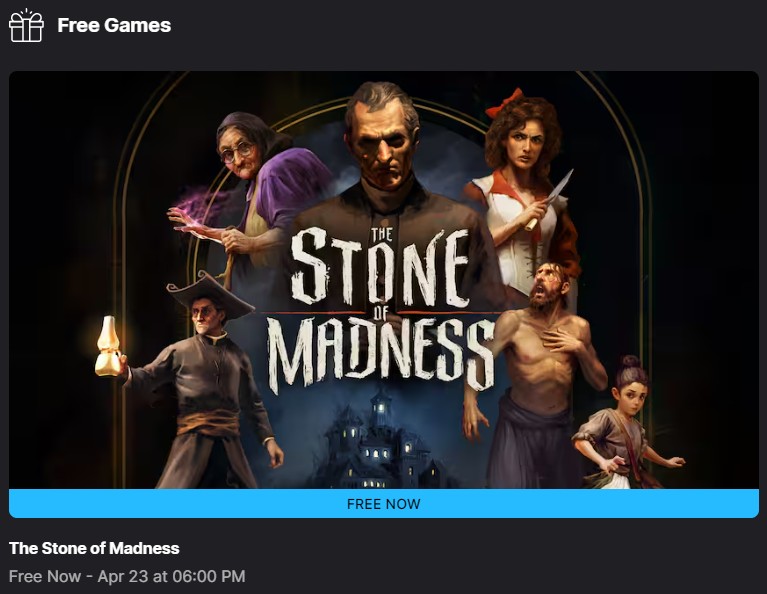Click the word STONE in logo
Image resolution: width=767 pixels, height=594 pixels.
click(379, 267)
